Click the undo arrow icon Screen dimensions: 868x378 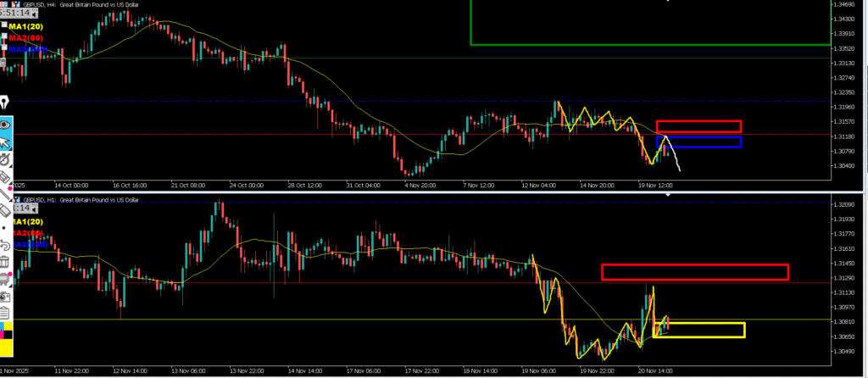click(x=5, y=245)
